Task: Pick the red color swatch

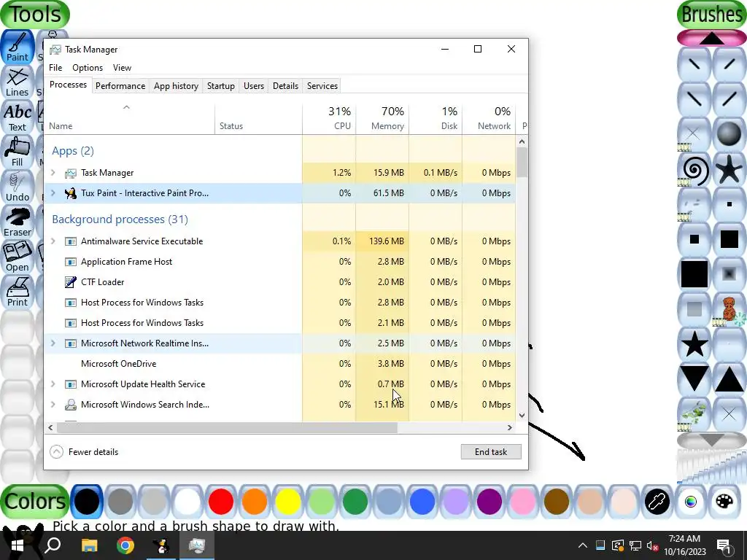Action: pos(220,502)
